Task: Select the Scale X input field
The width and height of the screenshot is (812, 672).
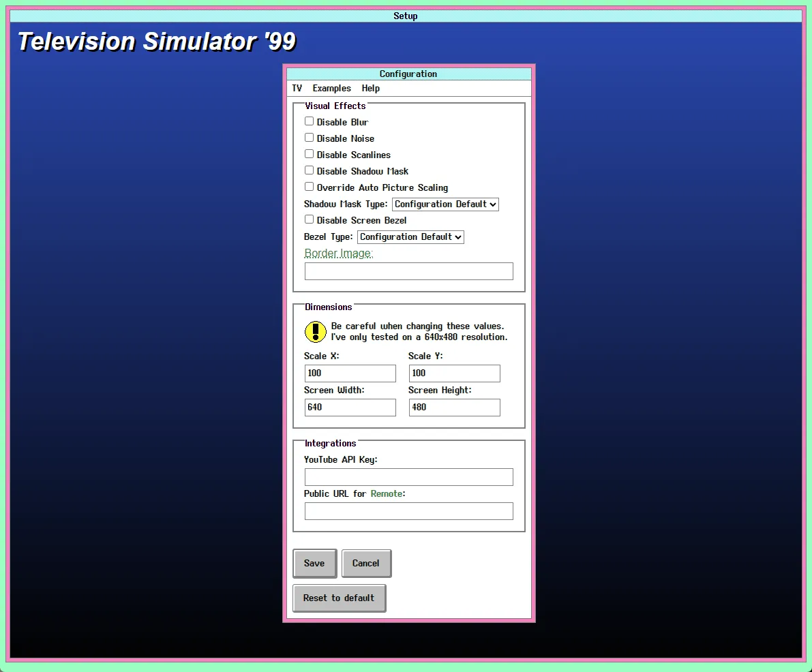Action: [350, 373]
